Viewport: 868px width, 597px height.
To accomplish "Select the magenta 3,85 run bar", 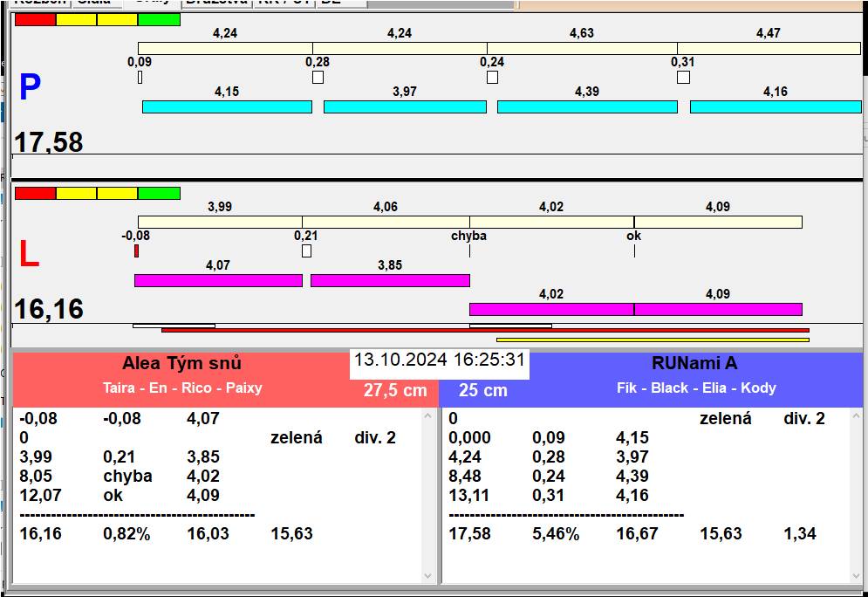I will click(x=390, y=280).
